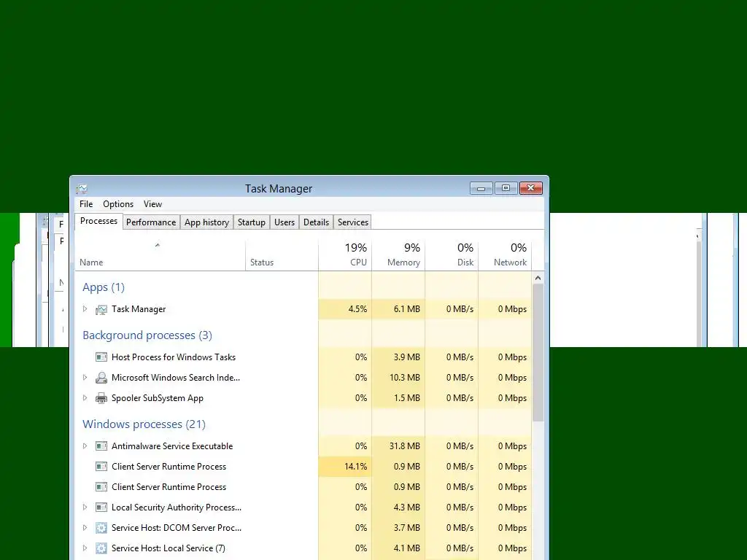This screenshot has width=747, height=560.
Task: Click icon of Client Server Runtime Process at 0% CPU
Action: (x=101, y=487)
